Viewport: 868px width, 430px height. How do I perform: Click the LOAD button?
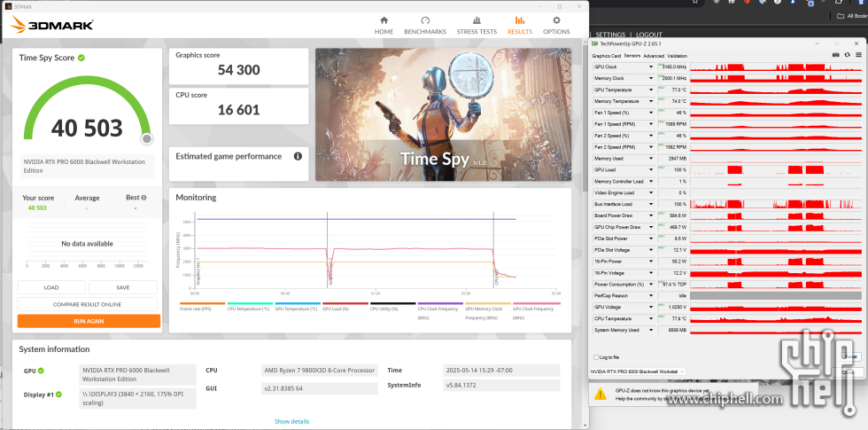51,287
